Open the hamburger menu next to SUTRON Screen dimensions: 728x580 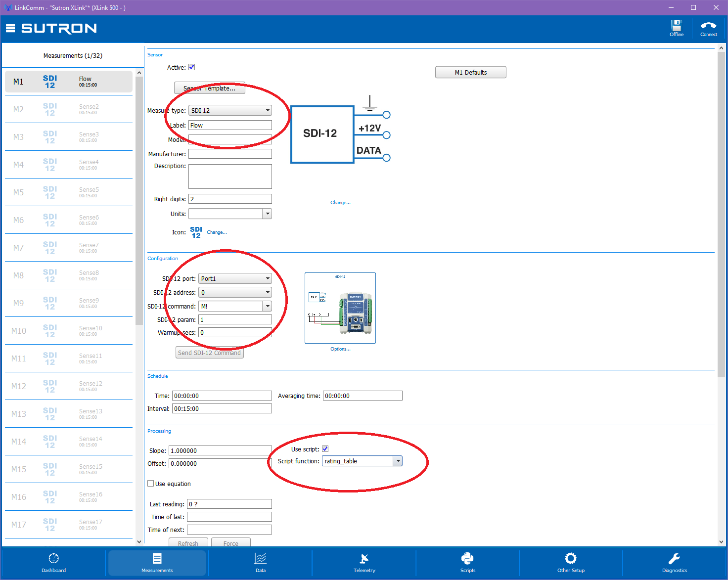pyautogui.click(x=10, y=28)
